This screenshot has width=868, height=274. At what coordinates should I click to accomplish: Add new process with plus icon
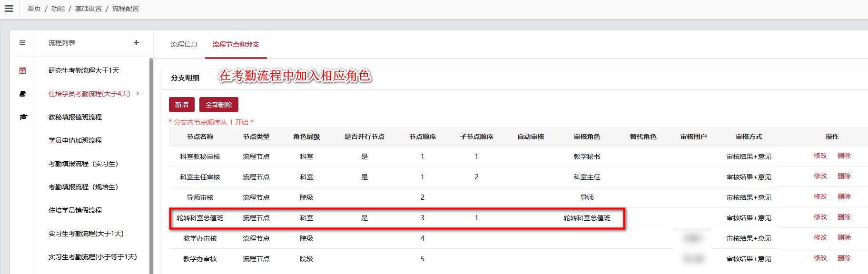click(x=136, y=42)
